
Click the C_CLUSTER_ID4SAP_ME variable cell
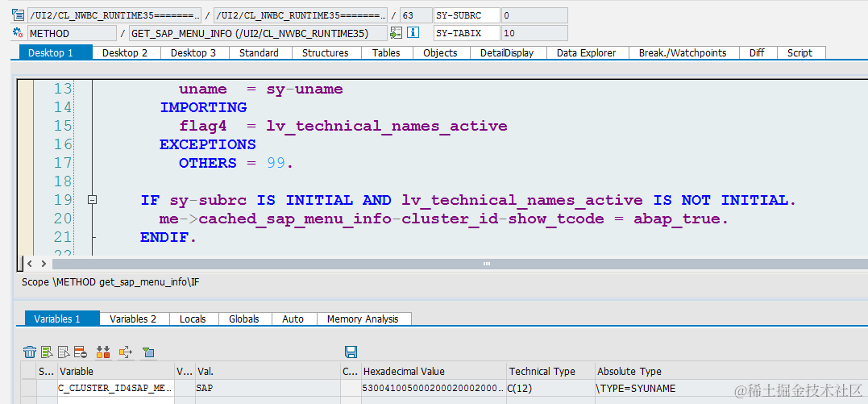tap(116, 389)
